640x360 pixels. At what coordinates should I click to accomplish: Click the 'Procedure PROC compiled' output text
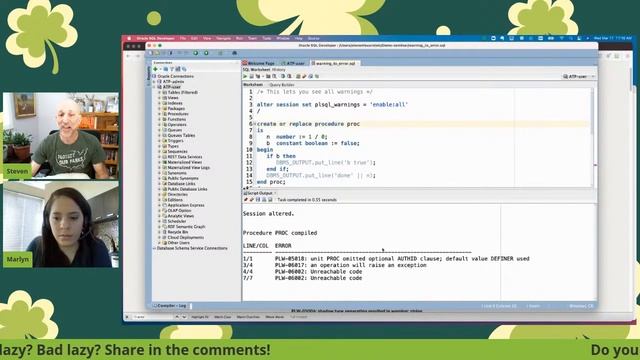click(x=280, y=233)
